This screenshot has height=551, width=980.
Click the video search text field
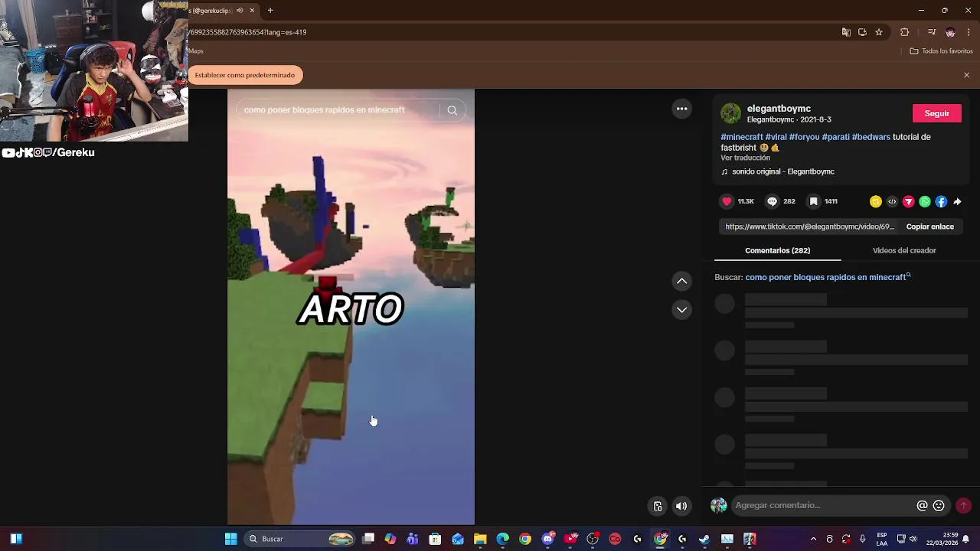point(337,110)
